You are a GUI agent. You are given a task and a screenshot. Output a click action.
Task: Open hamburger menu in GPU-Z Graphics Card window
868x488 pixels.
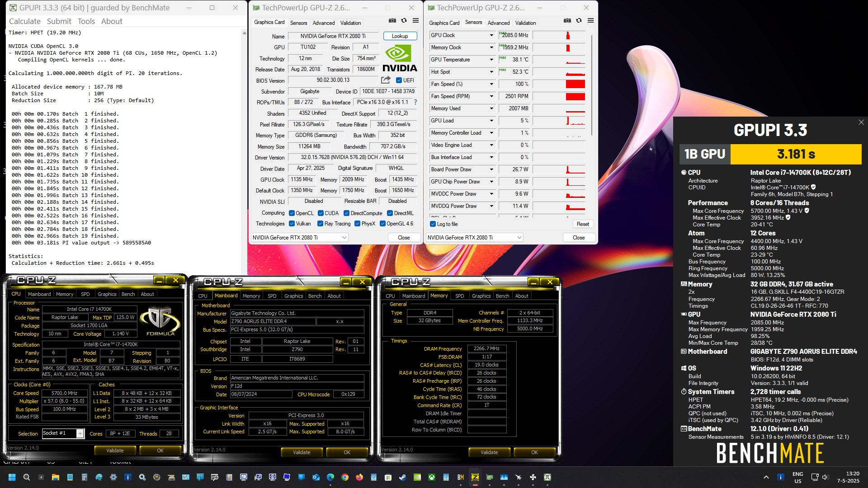pos(415,21)
